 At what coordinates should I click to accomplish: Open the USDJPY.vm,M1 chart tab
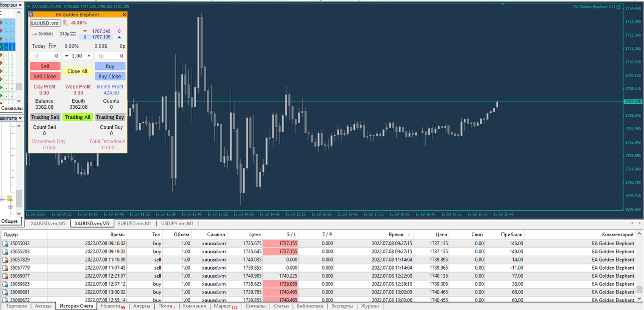tap(177, 223)
